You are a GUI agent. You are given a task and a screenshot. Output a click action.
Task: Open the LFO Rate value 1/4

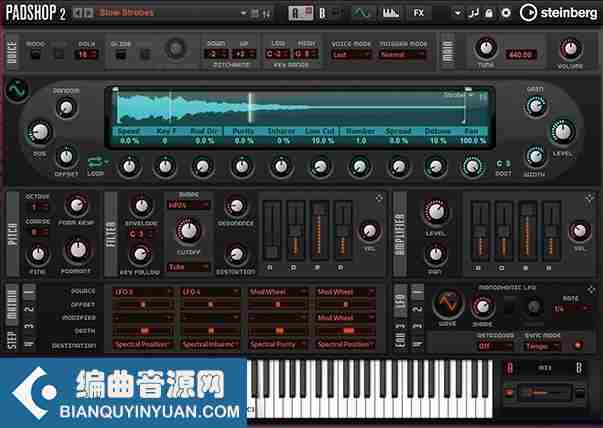pyautogui.click(x=571, y=308)
